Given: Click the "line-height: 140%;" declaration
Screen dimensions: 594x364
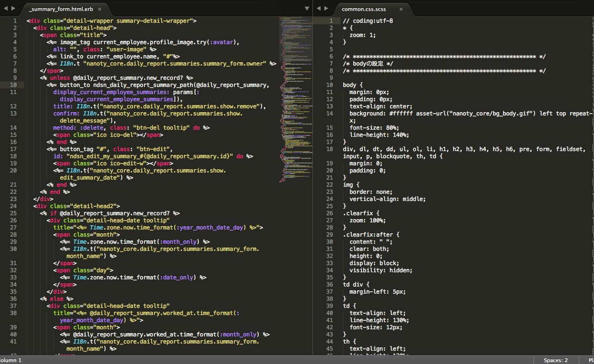Looking at the screenshot, I should click(x=379, y=135).
